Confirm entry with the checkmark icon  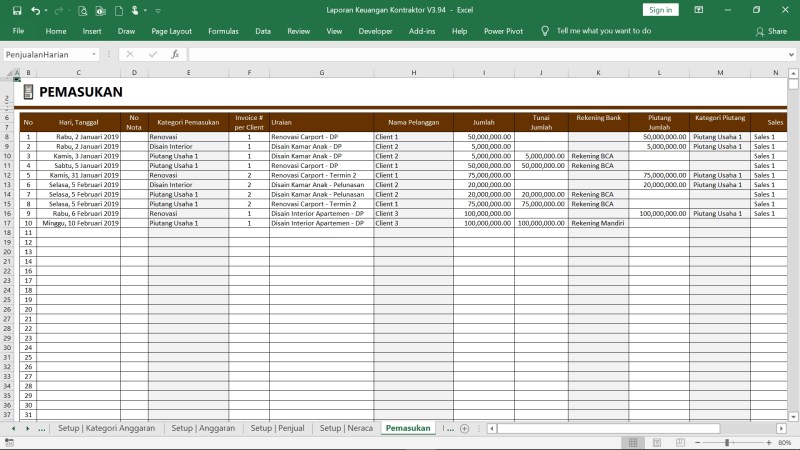click(x=153, y=54)
